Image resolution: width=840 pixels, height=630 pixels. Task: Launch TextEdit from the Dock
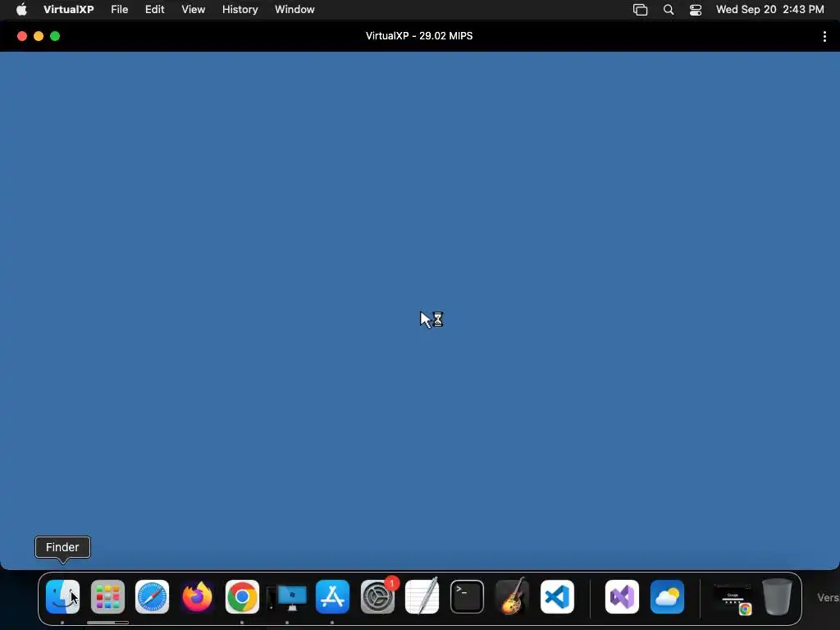click(422, 596)
